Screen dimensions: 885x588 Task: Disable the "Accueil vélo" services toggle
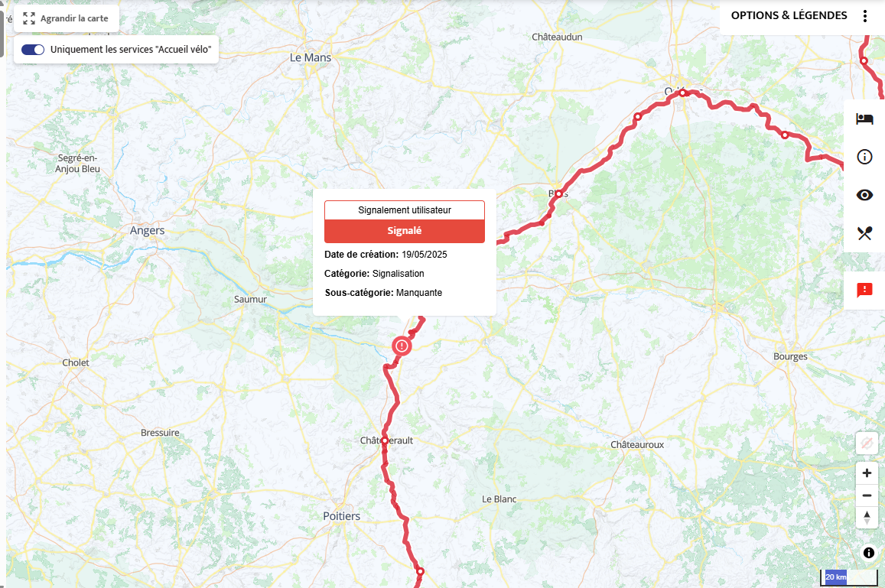pos(33,50)
